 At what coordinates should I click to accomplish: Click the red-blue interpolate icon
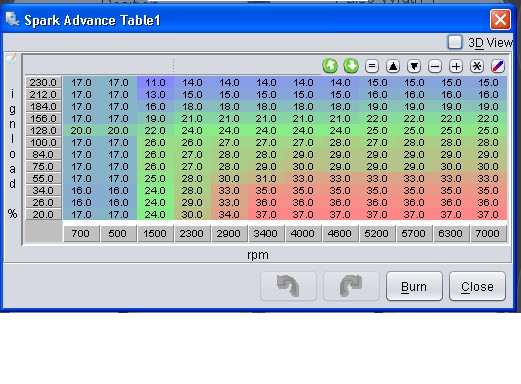click(498, 66)
